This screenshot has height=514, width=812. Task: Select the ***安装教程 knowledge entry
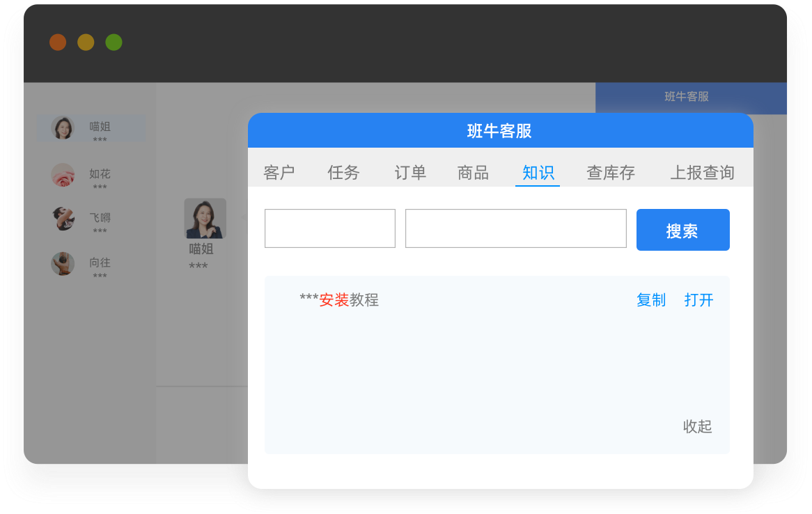339,300
